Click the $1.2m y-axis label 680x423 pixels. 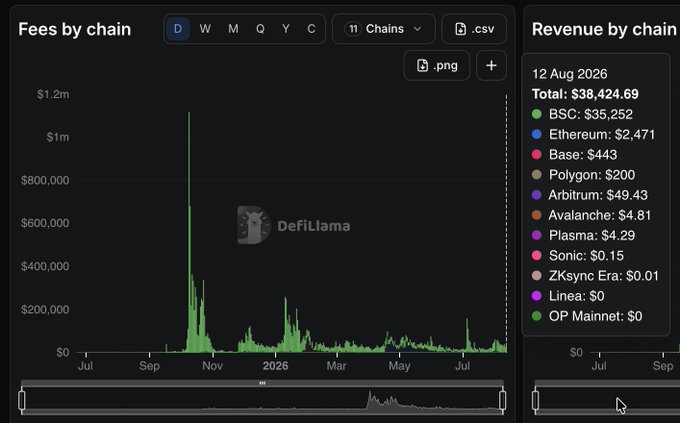pyautogui.click(x=53, y=94)
